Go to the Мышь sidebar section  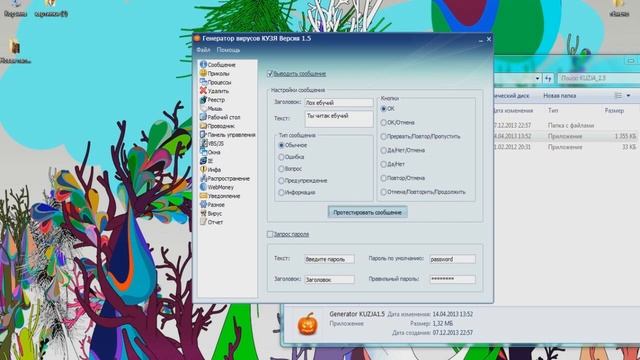pyautogui.click(x=211, y=109)
